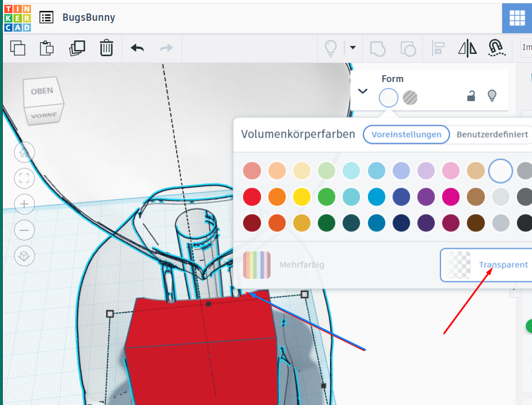Pick the pastel light cyan swatch

351,170
